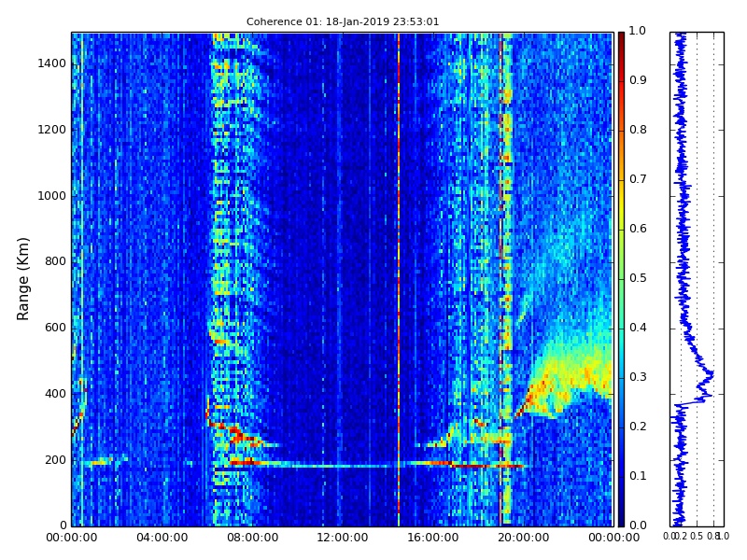Click the colorbar 0.4 value label
747x560 pixels.
(638, 328)
